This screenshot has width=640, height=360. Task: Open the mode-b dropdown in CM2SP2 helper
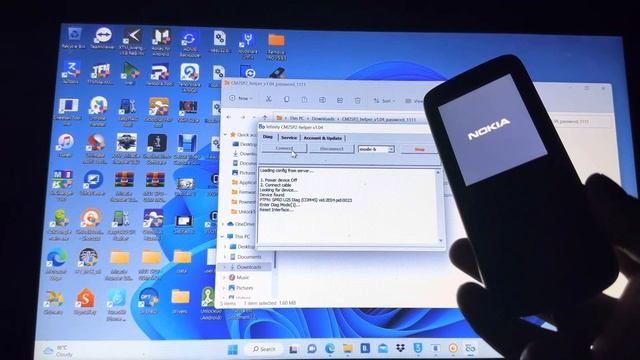click(x=376, y=149)
